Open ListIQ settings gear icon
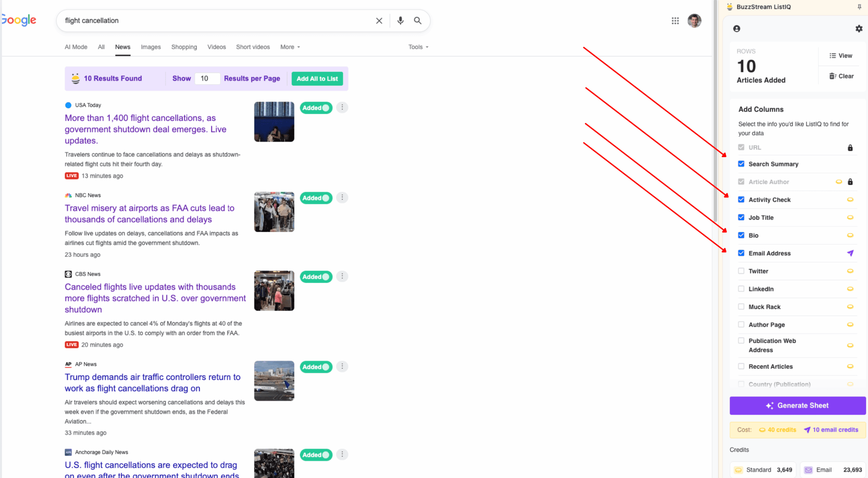The height and width of the screenshot is (478, 868). click(x=859, y=29)
